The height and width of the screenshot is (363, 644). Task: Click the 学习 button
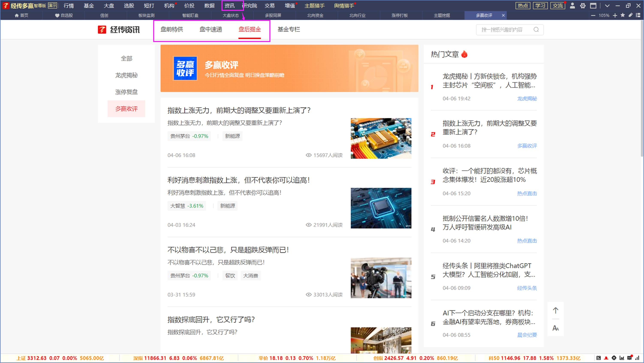540,6
